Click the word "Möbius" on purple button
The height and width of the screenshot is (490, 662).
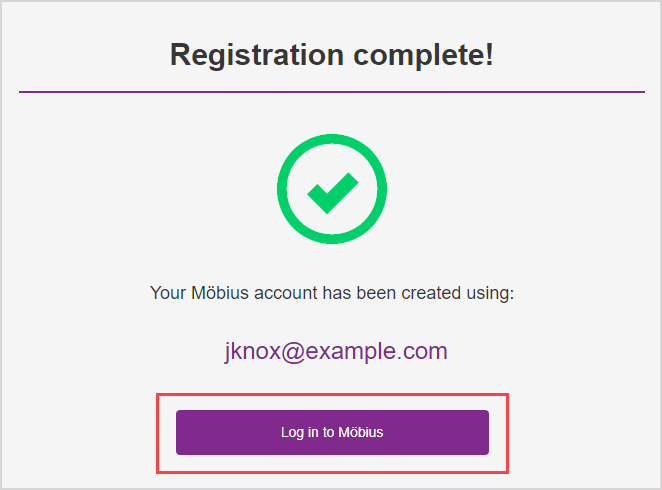pyautogui.click(x=361, y=432)
